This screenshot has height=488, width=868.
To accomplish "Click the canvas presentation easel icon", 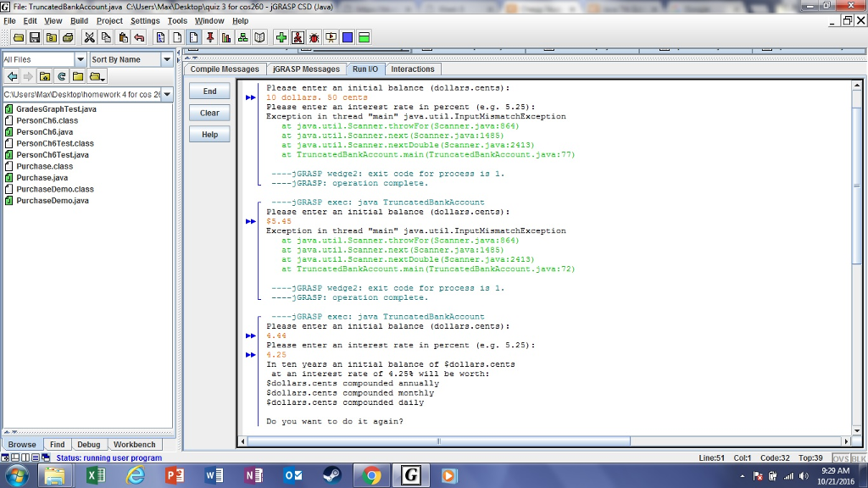I will tap(331, 37).
